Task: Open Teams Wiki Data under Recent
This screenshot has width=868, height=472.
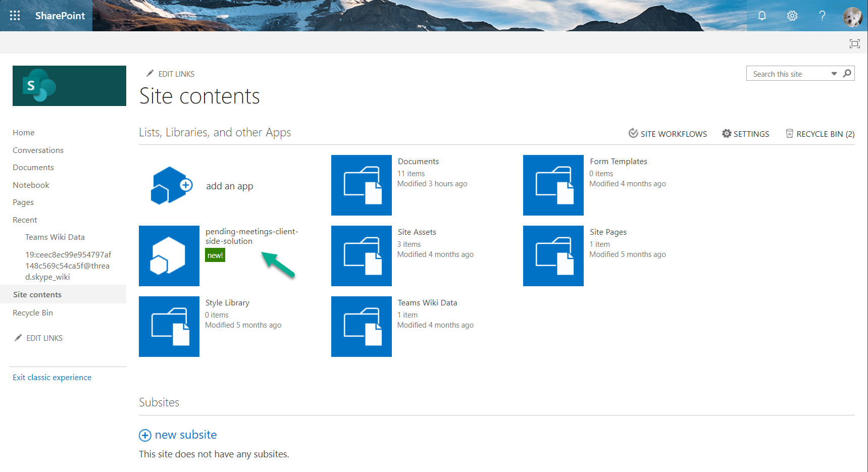Action: pos(55,237)
